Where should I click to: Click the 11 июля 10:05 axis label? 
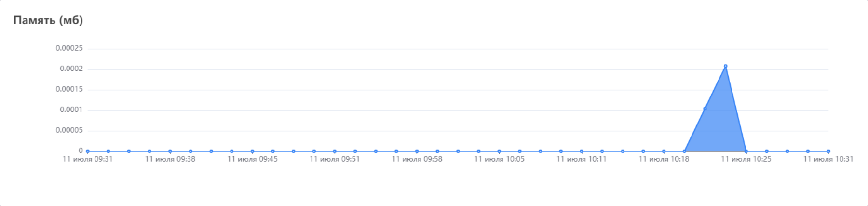(x=499, y=159)
